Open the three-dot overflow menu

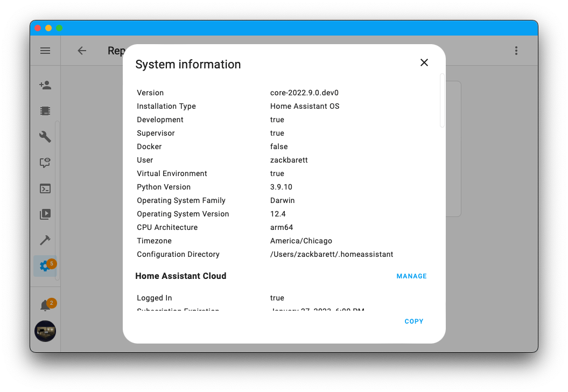pos(516,51)
